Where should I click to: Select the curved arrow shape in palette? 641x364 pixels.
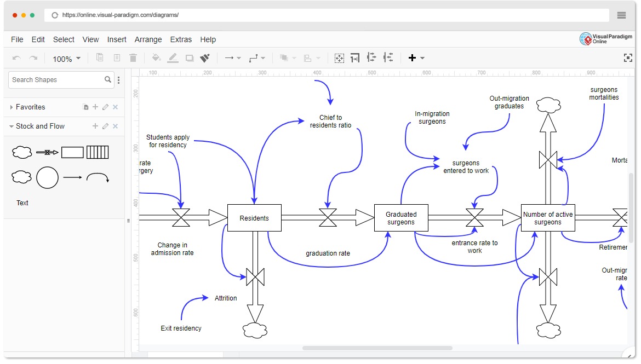(x=98, y=177)
